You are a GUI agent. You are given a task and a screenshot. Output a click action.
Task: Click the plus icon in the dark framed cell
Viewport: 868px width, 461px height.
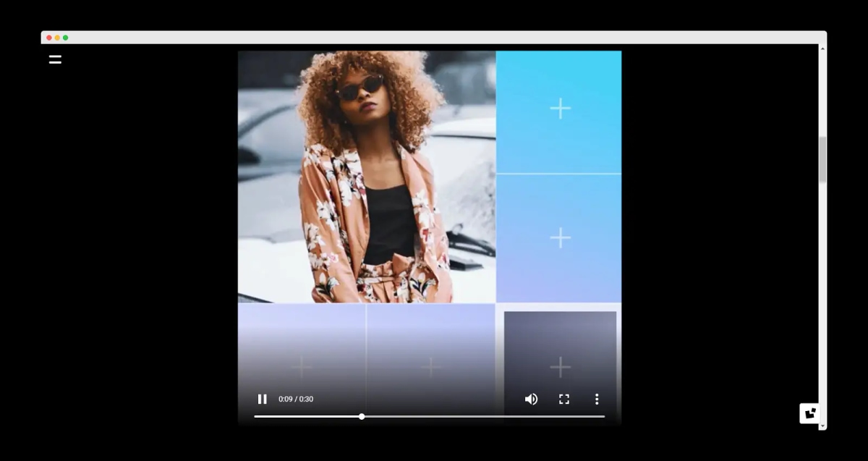coord(560,367)
